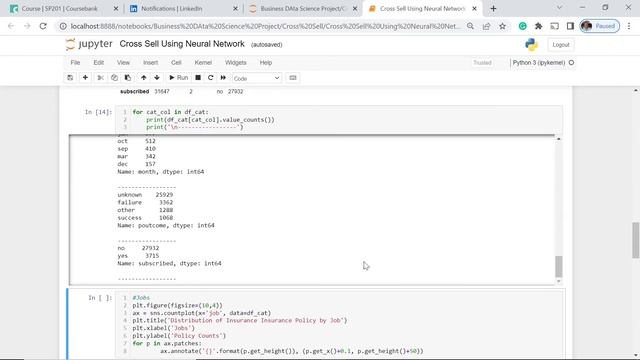
Task: Click the In [14] cell prompt
Action: (98, 112)
